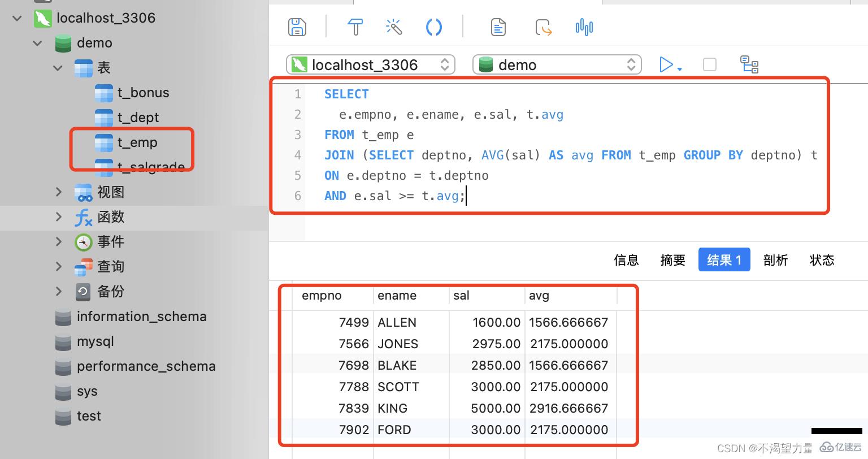Open the code completion braces icon
The height and width of the screenshot is (459, 868).
point(433,27)
